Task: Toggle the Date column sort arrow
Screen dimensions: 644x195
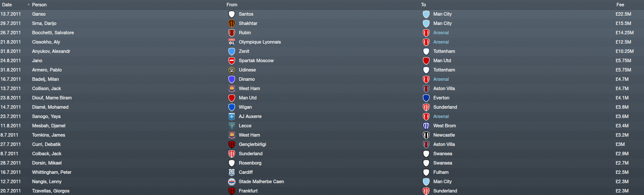Action: [29, 5]
